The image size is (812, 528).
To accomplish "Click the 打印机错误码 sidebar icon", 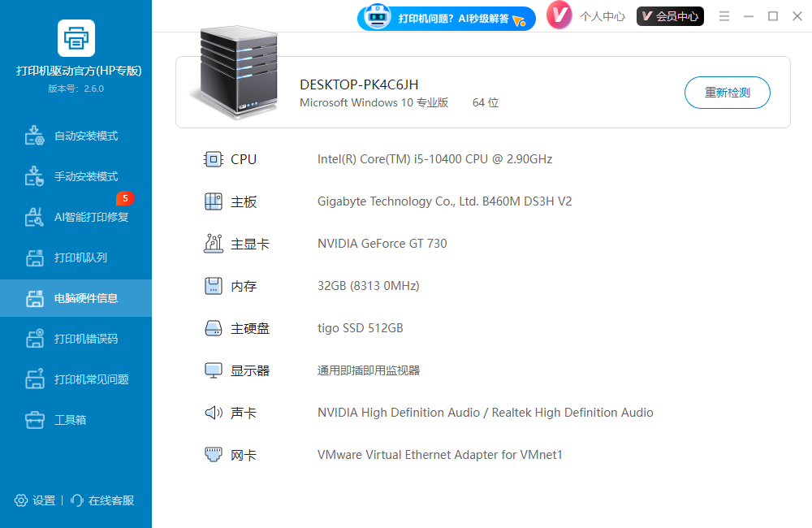I will tap(34, 339).
